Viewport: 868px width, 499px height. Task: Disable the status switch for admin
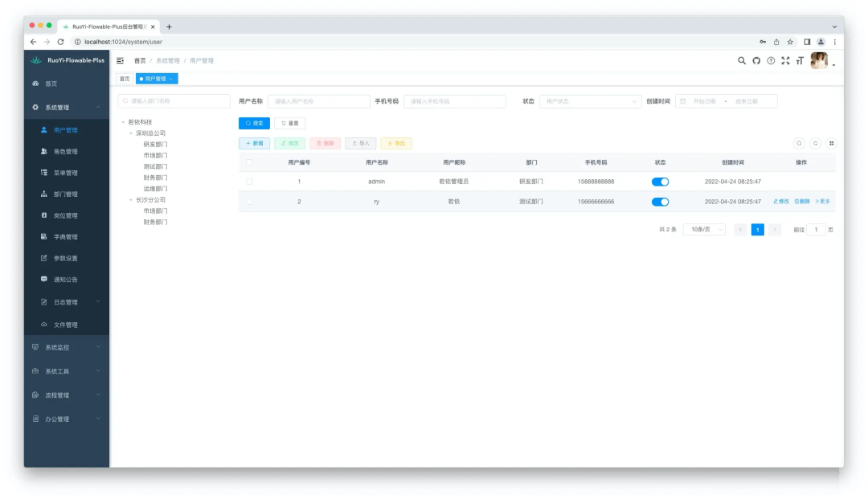(660, 182)
